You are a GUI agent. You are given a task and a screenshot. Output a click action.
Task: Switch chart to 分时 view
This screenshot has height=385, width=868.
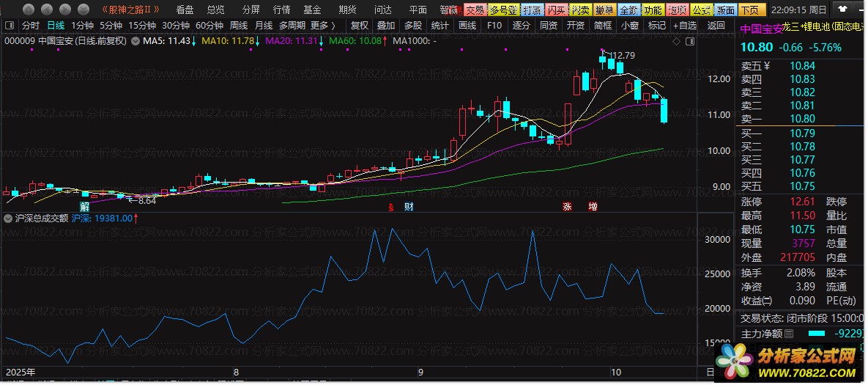coord(31,26)
